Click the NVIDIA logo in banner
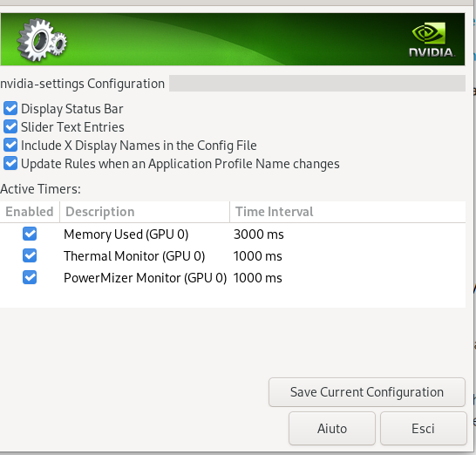476x455 pixels. tap(432, 40)
